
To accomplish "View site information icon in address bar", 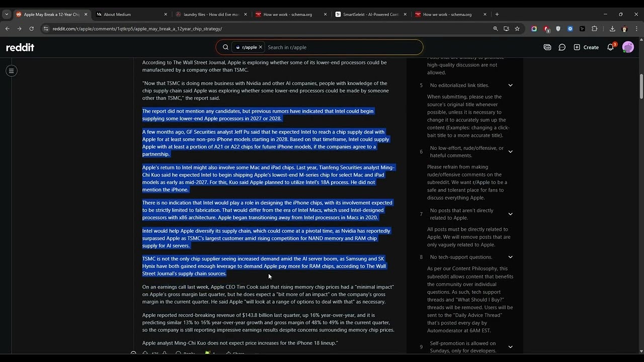I will click(x=46, y=29).
